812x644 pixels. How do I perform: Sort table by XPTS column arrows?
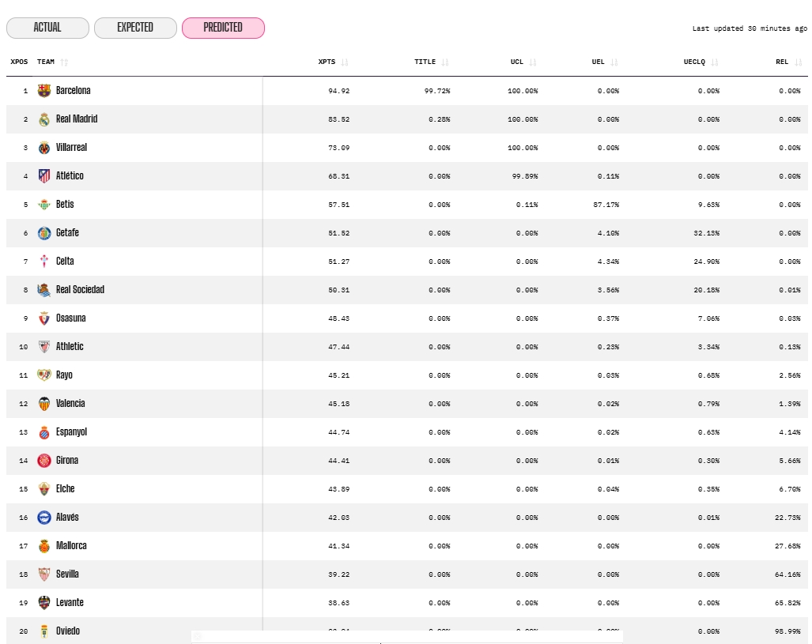345,62
